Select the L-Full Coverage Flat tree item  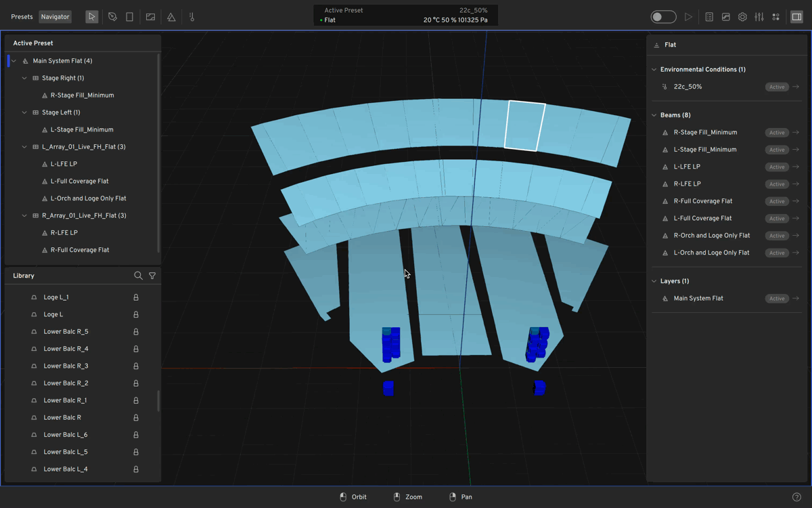(79, 182)
